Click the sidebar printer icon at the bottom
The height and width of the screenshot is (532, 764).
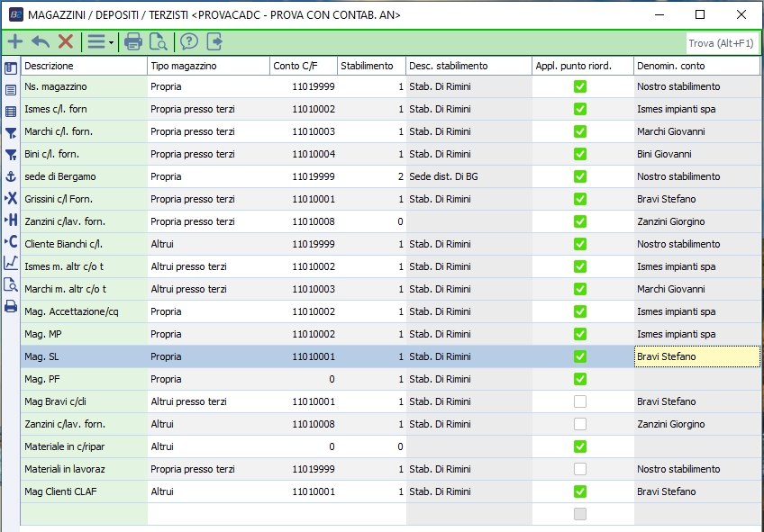coord(11,306)
